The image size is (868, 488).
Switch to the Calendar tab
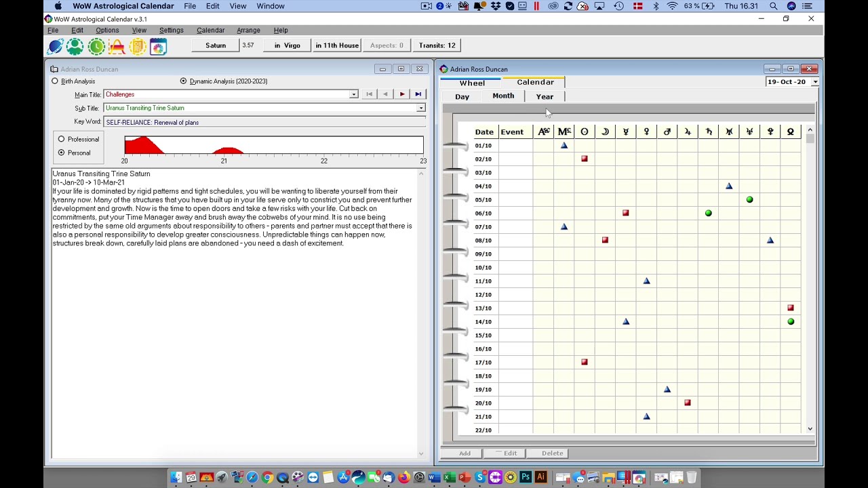(x=535, y=82)
